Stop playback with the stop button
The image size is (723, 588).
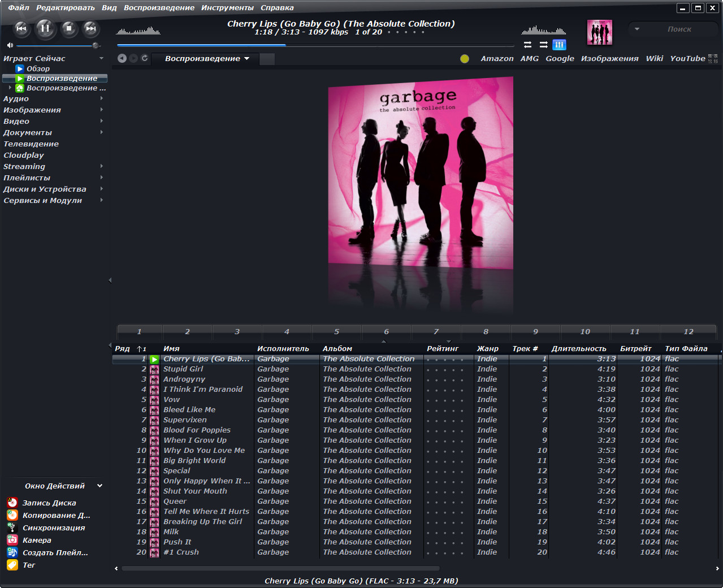(69, 28)
